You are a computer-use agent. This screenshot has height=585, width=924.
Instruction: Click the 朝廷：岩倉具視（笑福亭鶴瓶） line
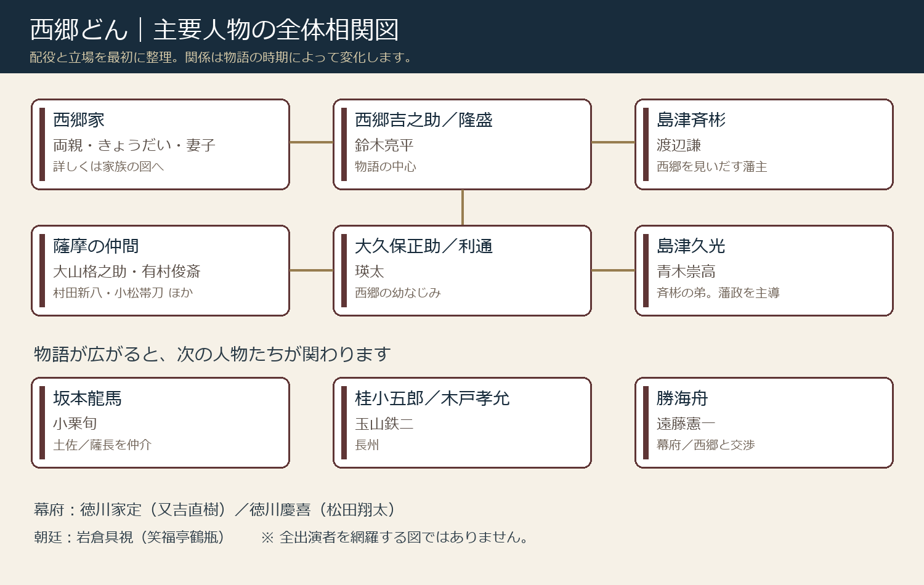(x=131, y=537)
